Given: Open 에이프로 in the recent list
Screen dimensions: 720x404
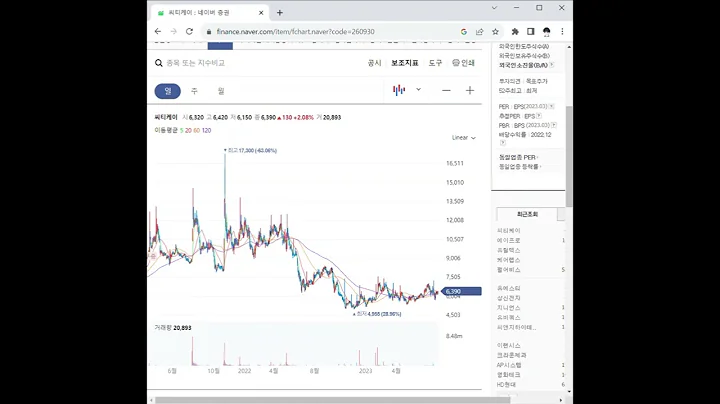Looking at the screenshot, I should click(x=508, y=241).
